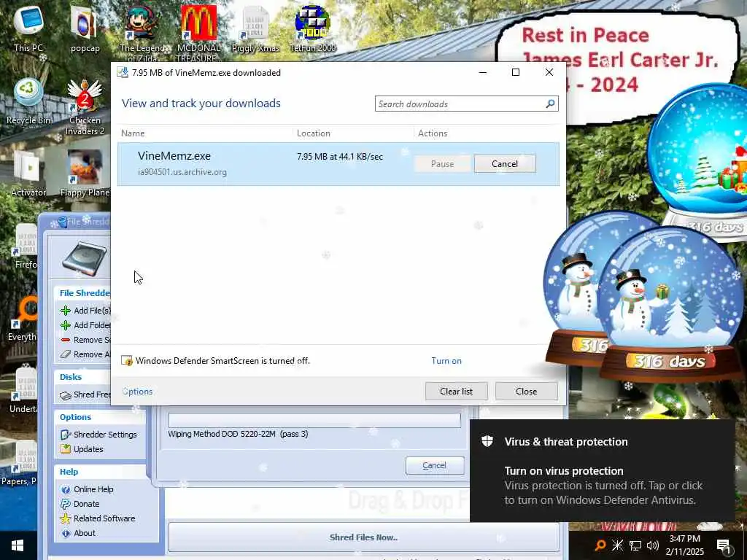Click the snowflake tray icon

[x=617, y=545]
